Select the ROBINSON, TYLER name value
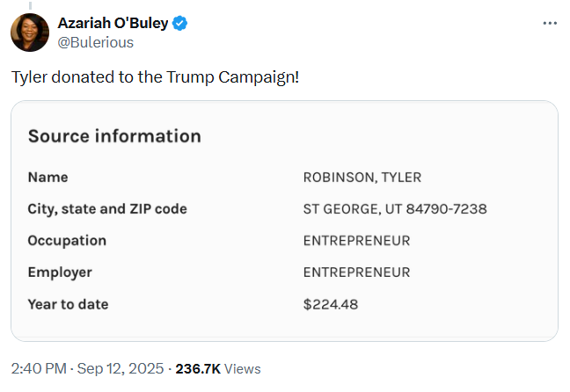This screenshot has width=570, height=392. 362,178
